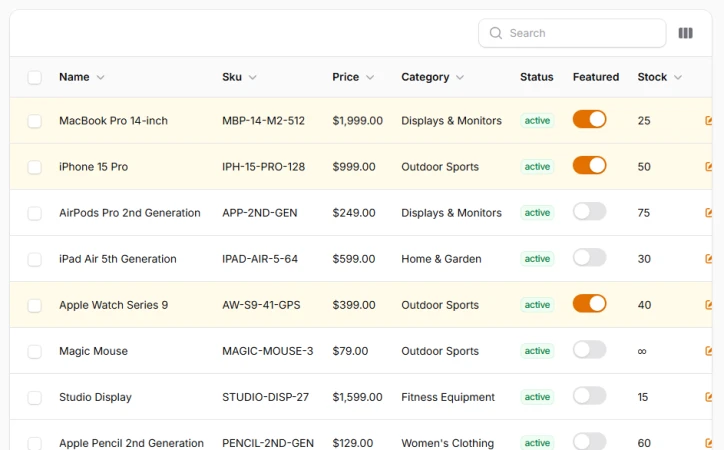Turn on Featured for Apple Pencil

(590, 441)
